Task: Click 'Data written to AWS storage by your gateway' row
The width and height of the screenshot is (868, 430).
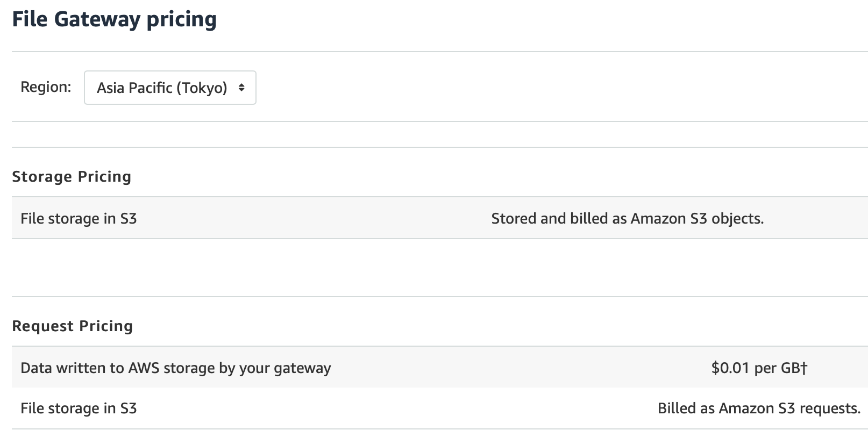Action: coord(440,368)
